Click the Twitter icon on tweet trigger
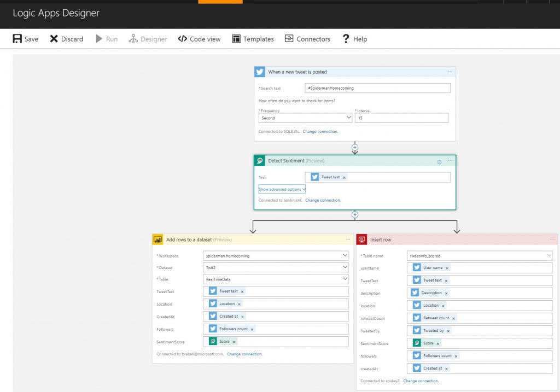Screen dimensions: 560x392 (x=260, y=72)
